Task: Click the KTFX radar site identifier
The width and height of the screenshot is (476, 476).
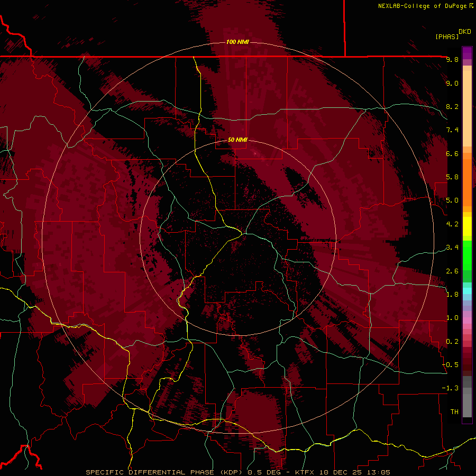Action: (x=304, y=472)
